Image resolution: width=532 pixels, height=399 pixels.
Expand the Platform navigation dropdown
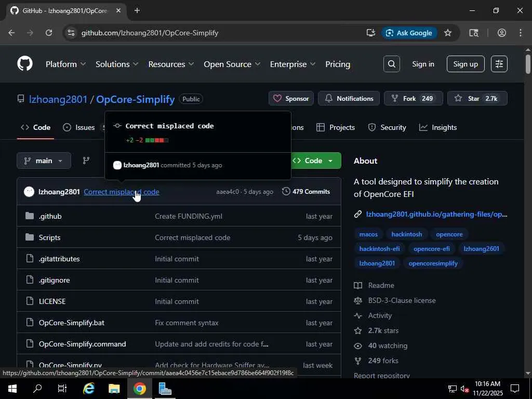click(65, 64)
